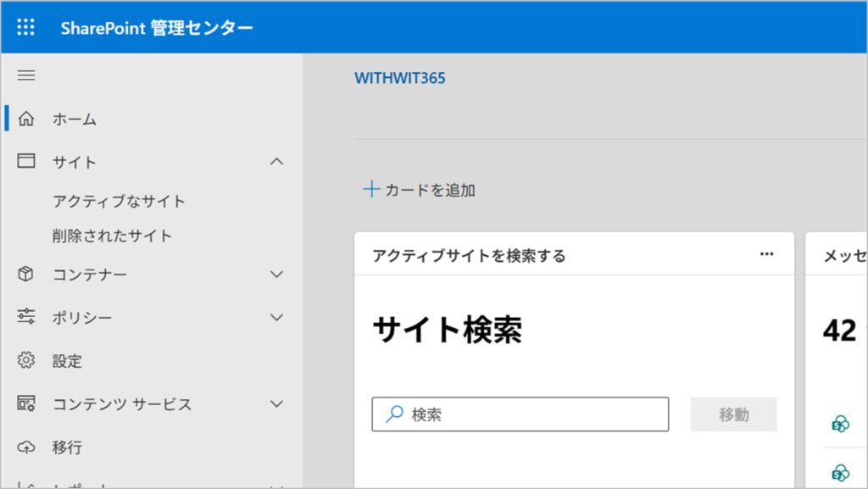
Task: Open アクティブなサイト in navigation
Action: coord(119,201)
